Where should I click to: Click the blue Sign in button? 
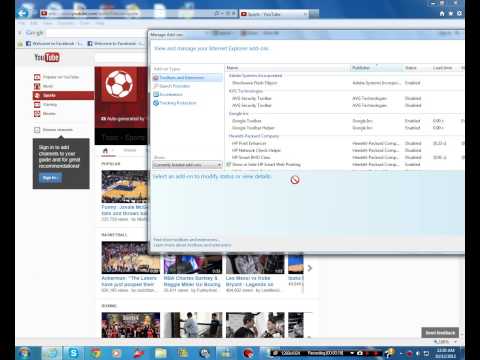(x=50, y=178)
